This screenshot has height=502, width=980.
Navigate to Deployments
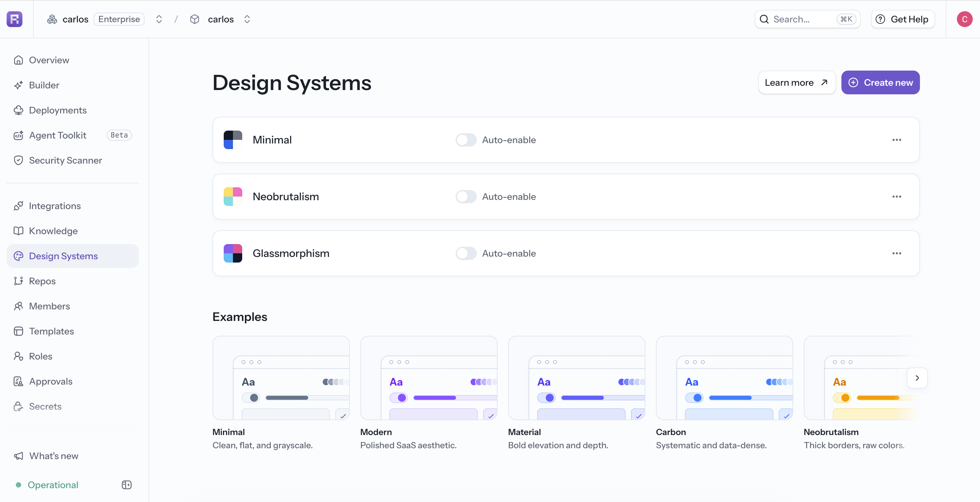click(x=72, y=110)
